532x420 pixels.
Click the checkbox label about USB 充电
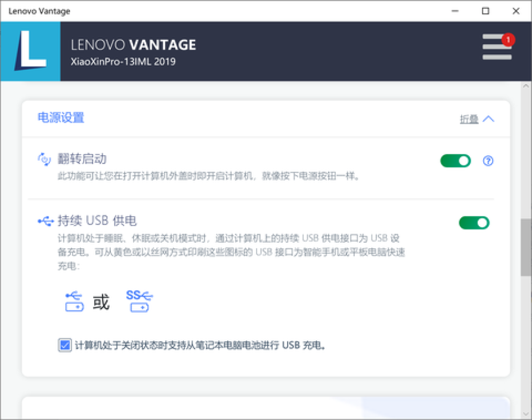(200, 345)
